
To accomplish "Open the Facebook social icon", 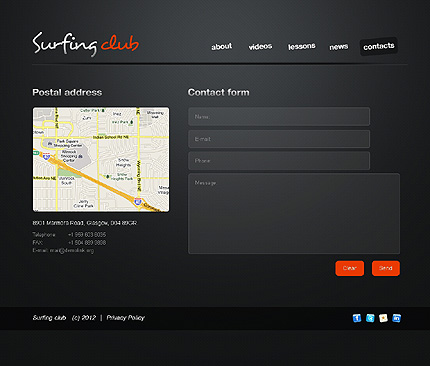I will pyautogui.click(x=357, y=318).
